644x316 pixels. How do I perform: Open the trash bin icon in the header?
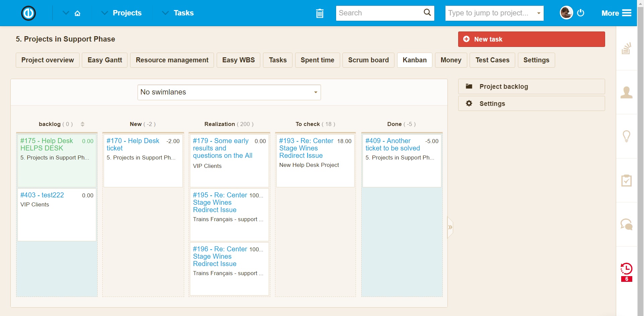point(319,13)
